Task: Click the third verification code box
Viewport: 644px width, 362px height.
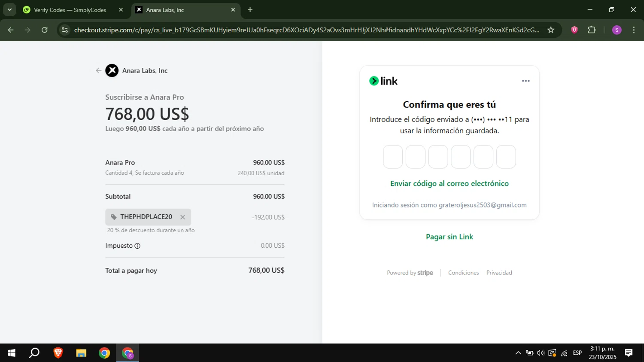Action: [438, 157]
